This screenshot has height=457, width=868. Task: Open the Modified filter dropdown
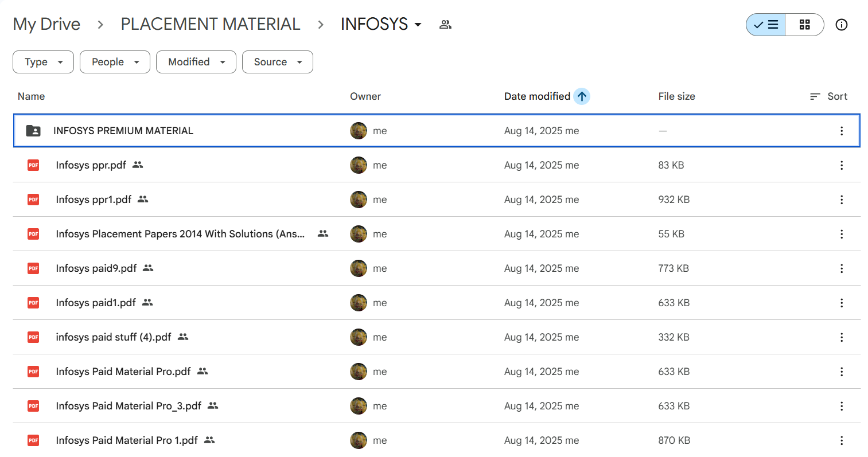pos(196,62)
